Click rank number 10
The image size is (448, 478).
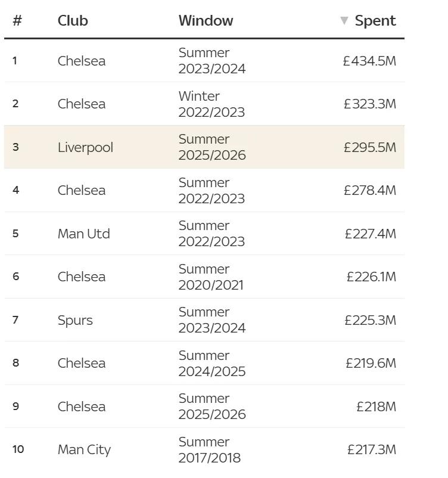click(18, 449)
